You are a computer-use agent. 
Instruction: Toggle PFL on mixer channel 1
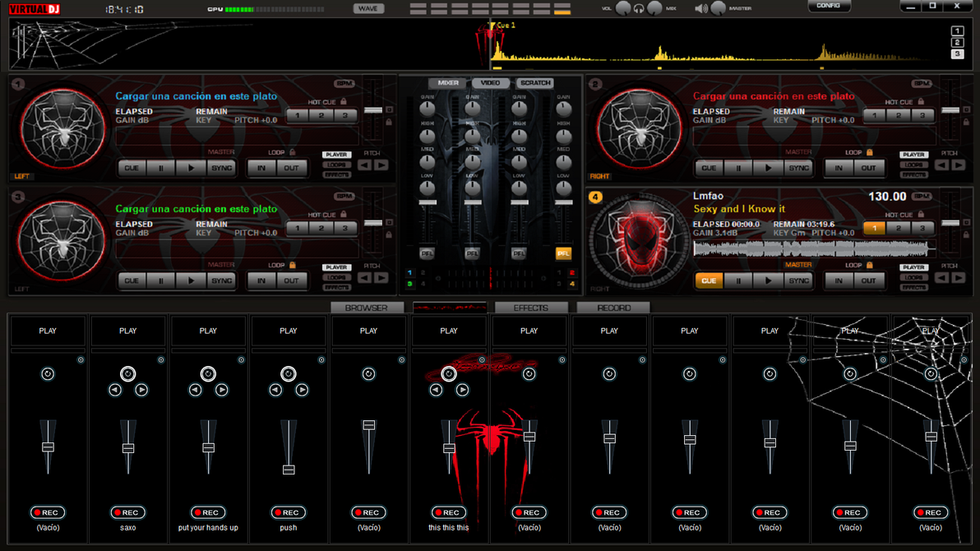tap(427, 253)
